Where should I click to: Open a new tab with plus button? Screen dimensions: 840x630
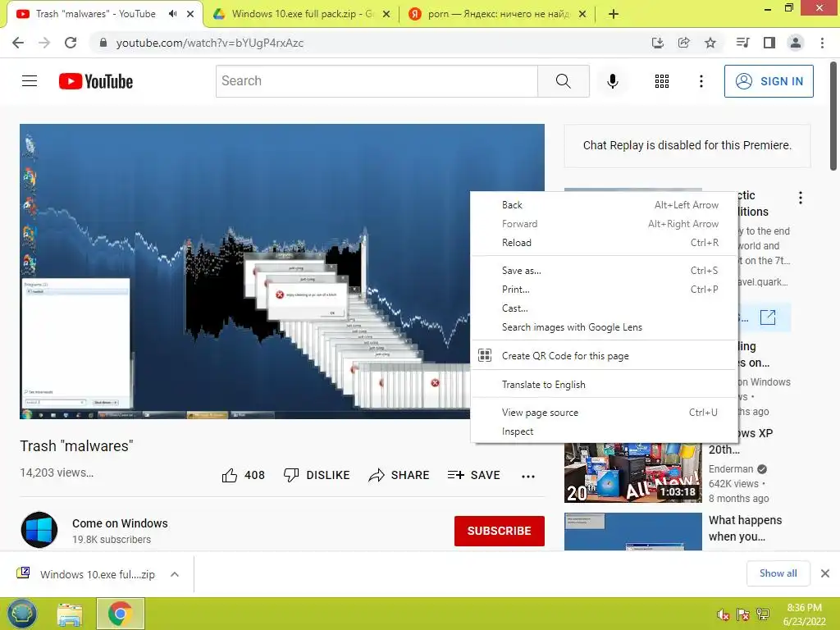[614, 14]
